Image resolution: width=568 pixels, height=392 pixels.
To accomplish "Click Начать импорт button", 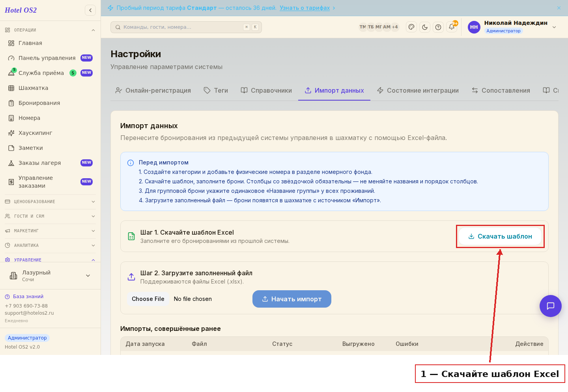I will click(292, 299).
